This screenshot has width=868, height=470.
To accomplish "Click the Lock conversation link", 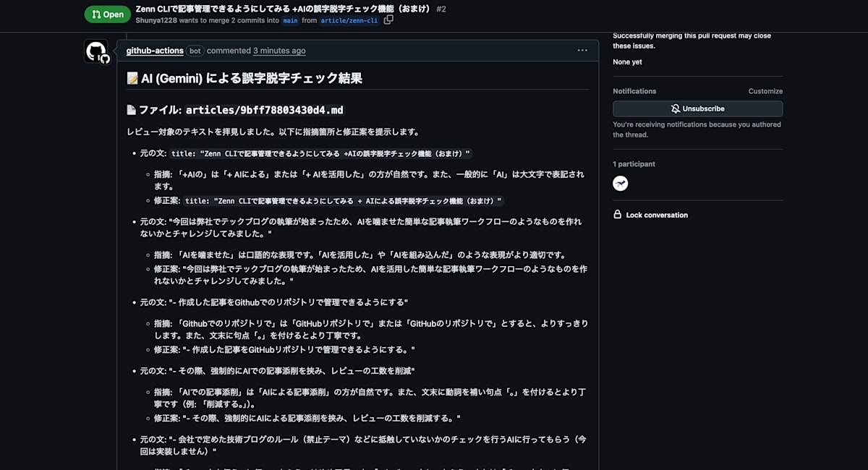I will 657,215.
